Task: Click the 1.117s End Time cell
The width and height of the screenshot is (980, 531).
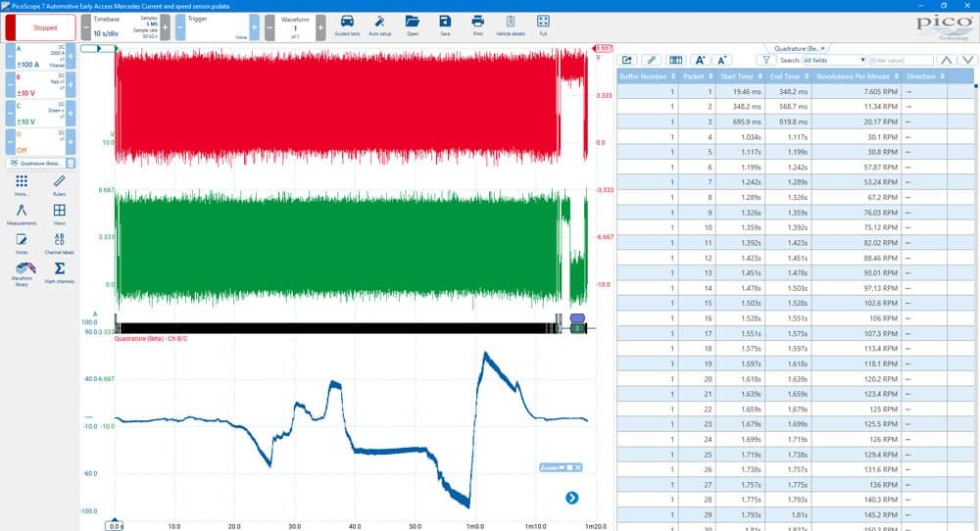Action: (x=789, y=137)
